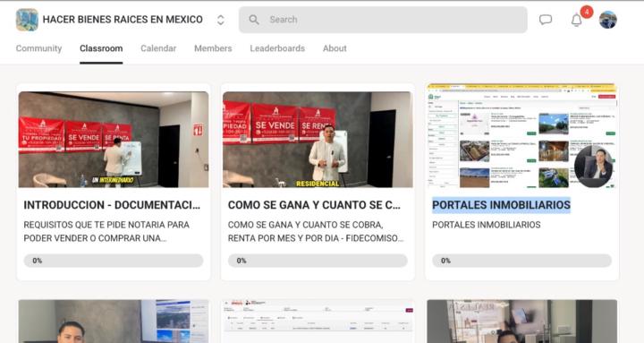Image resolution: width=644 pixels, height=343 pixels.
Task: Open the bottom-left course thumbnail with man's face
Action: click(114, 322)
